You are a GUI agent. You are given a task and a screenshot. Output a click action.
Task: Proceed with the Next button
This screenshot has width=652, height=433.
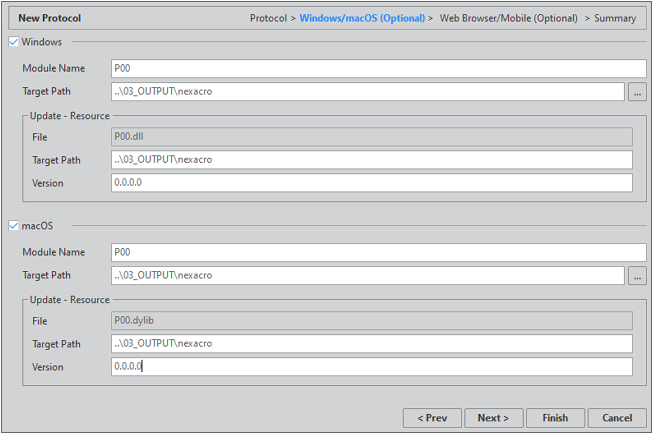coord(493,418)
